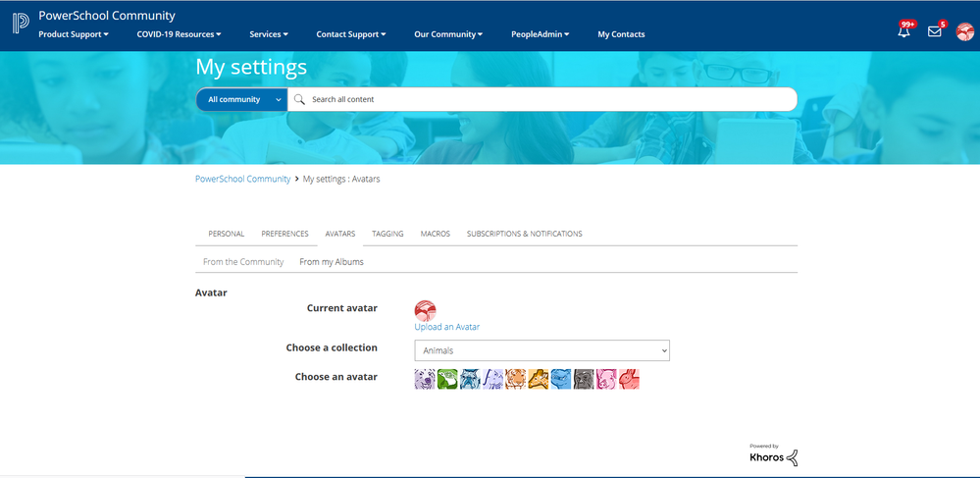Click the Khoros logo in footer
980x478 pixels.
[774, 454]
